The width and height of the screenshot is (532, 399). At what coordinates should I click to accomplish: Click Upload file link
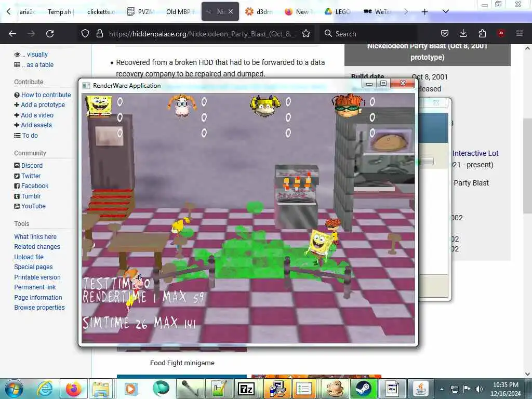[29, 257]
